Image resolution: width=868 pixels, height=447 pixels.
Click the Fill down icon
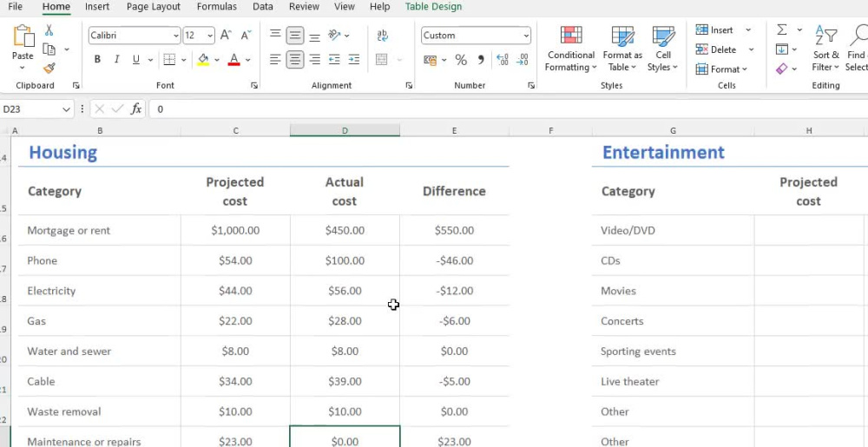(x=782, y=49)
